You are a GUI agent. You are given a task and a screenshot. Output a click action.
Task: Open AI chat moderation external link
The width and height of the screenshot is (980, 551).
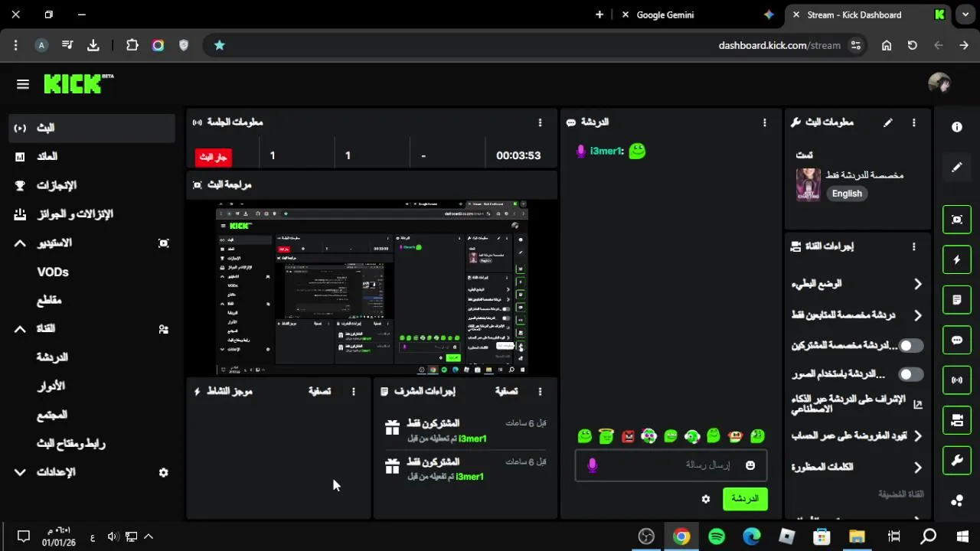point(918,404)
